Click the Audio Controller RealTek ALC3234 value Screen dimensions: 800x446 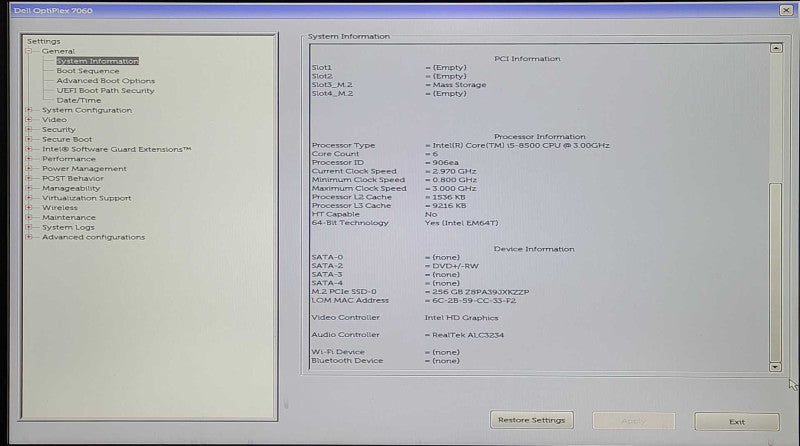coord(468,335)
